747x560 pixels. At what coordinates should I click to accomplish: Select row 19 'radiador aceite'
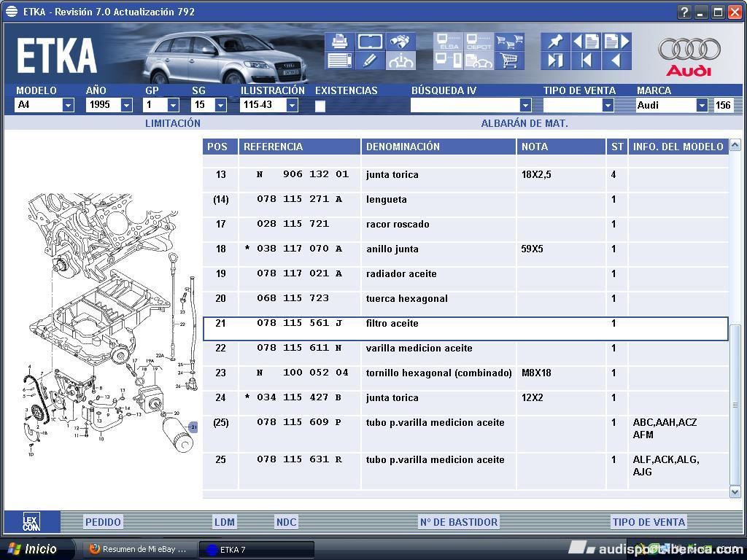pos(465,279)
